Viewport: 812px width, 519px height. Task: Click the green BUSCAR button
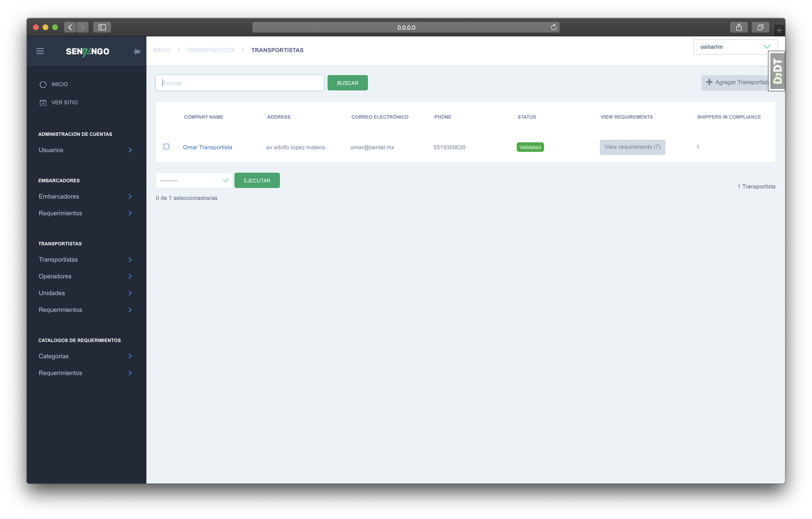(x=347, y=83)
